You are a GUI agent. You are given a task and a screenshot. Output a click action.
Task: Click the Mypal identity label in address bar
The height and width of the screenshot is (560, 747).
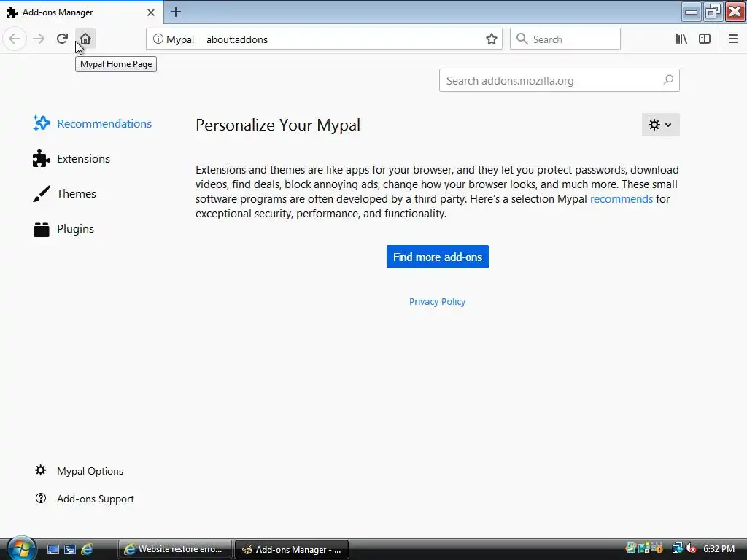180,39
